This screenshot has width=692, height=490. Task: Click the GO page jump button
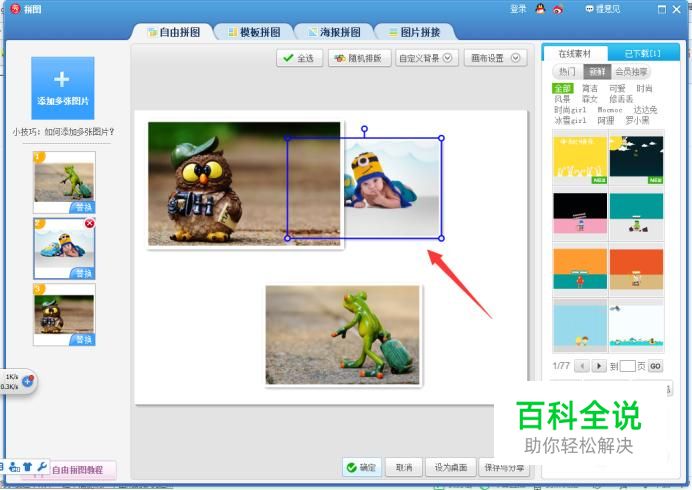click(x=655, y=366)
